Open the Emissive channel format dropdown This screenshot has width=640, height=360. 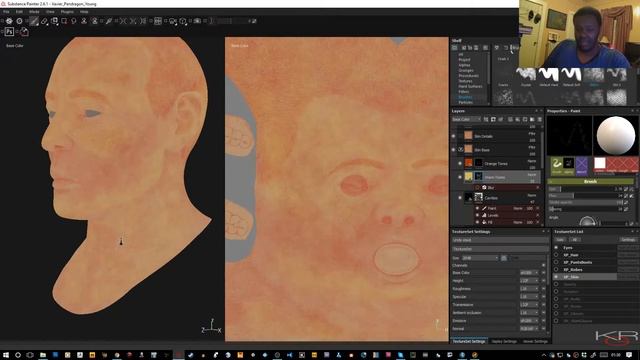(529, 321)
